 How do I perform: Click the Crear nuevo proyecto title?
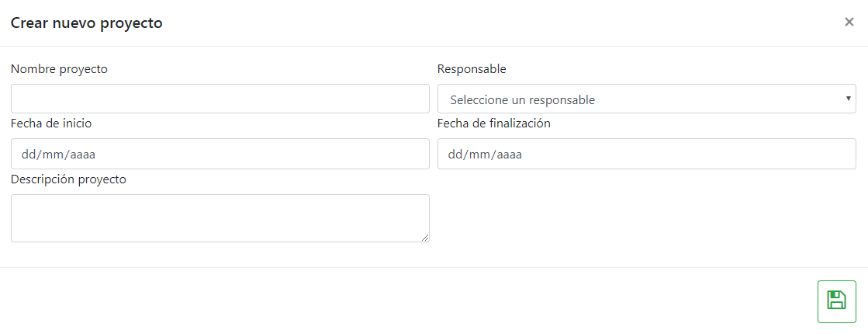(x=86, y=23)
